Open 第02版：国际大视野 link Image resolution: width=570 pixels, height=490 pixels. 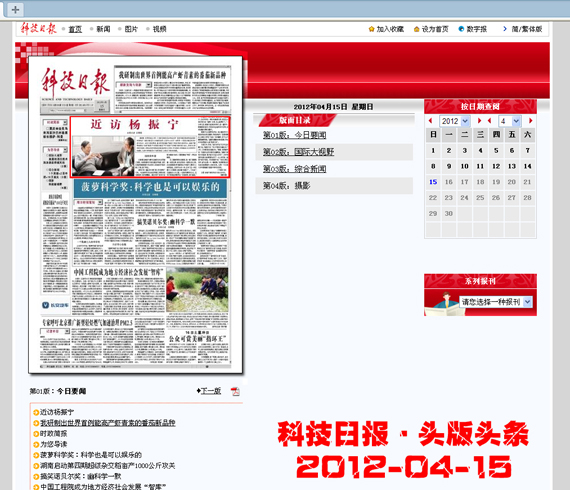coord(298,152)
